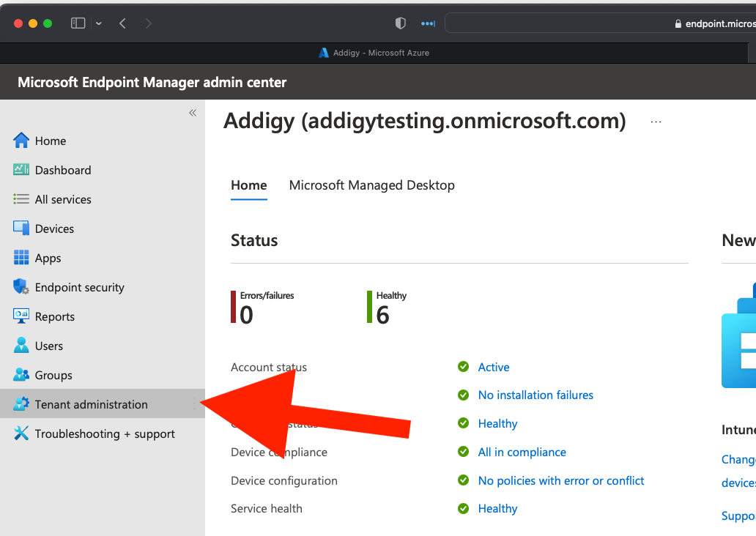
Task: Go back with Safari back arrow
Action: pos(122,23)
